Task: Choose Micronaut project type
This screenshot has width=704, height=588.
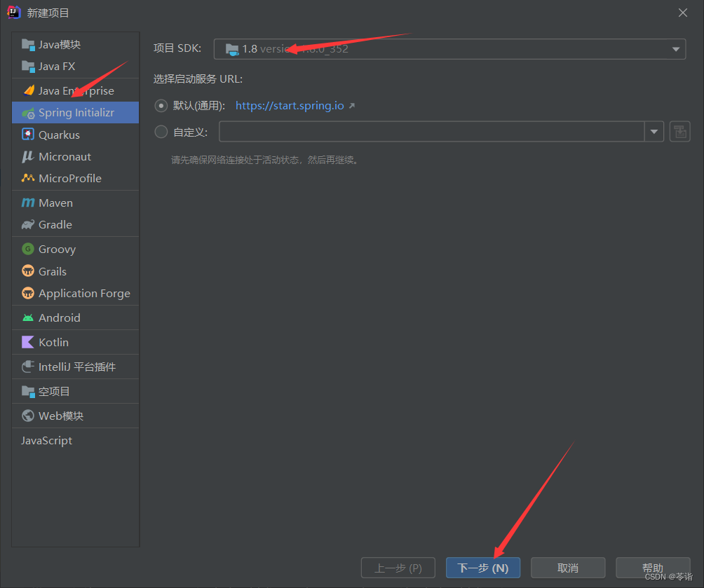Action: pos(76,157)
